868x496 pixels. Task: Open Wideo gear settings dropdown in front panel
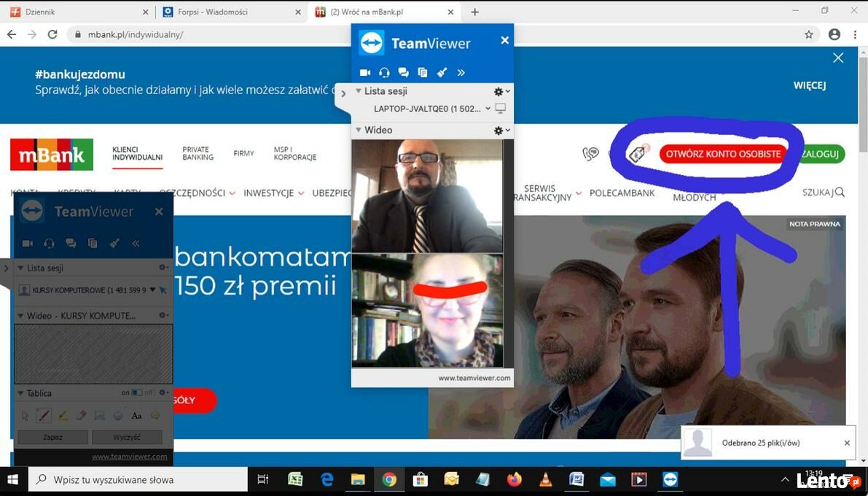(501, 131)
